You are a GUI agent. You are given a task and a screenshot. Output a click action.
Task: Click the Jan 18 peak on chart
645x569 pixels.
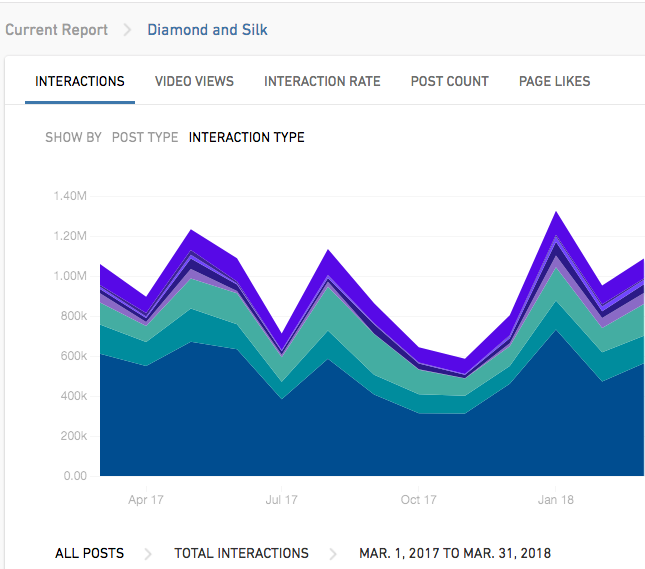556,212
